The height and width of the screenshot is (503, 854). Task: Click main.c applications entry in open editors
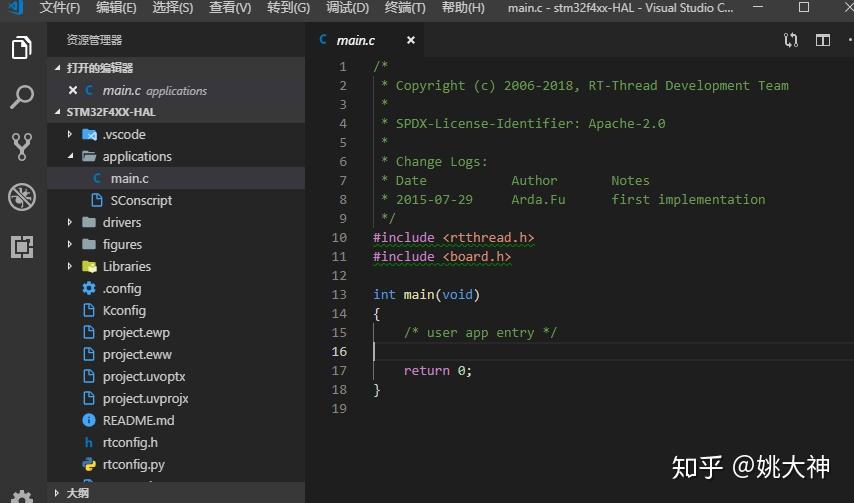tap(176, 90)
